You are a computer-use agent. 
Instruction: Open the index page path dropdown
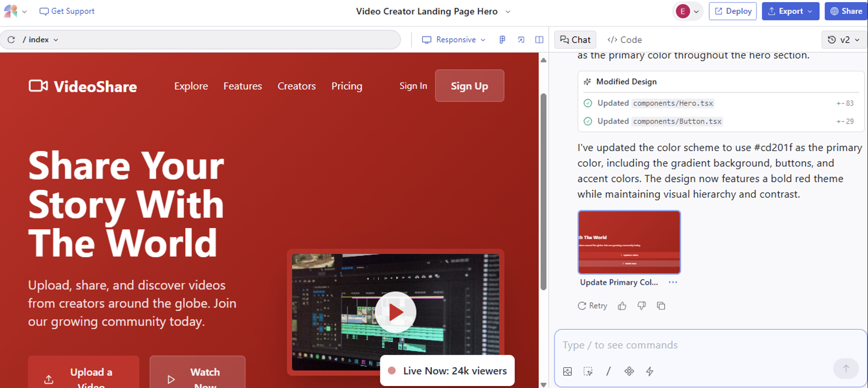tap(41, 40)
